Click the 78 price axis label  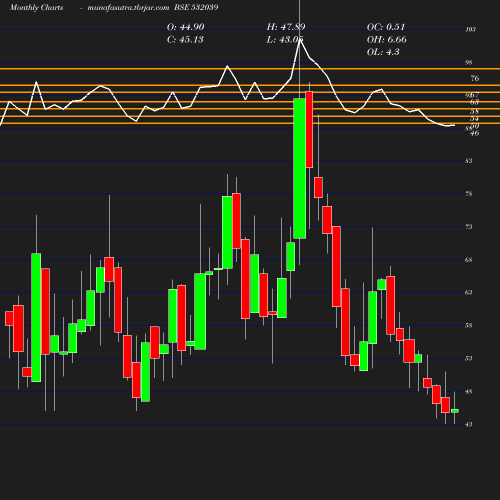(x=469, y=194)
